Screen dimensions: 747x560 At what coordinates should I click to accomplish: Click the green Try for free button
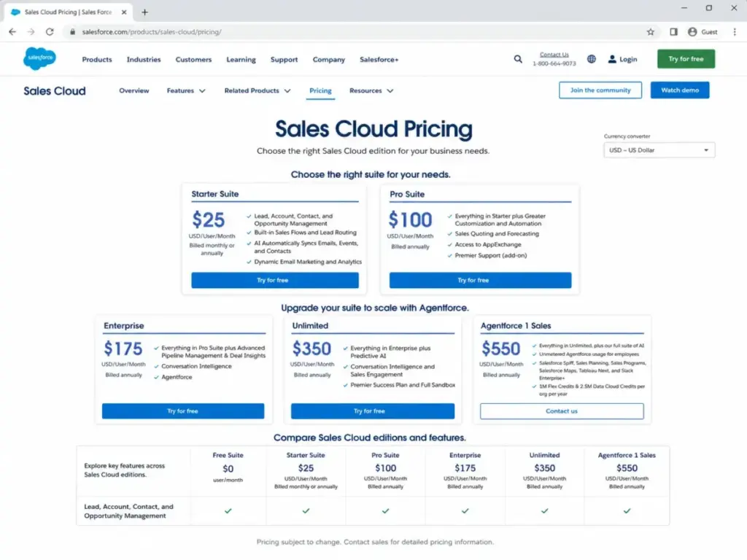(x=686, y=59)
